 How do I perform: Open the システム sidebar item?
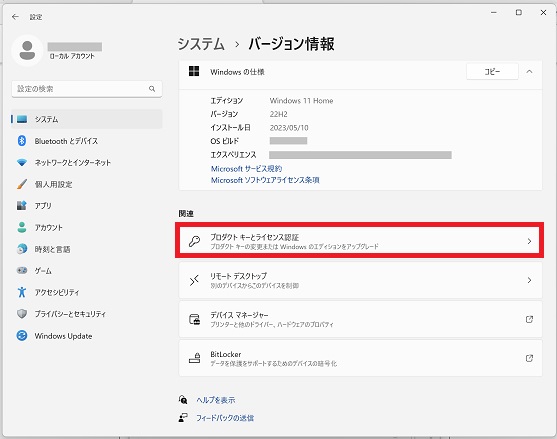tap(87, 119)
